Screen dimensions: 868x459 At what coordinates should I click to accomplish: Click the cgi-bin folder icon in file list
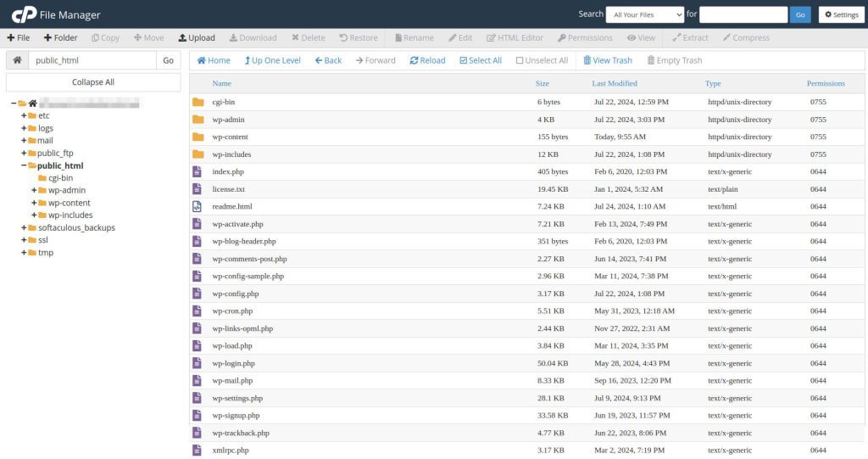(198, 102)
